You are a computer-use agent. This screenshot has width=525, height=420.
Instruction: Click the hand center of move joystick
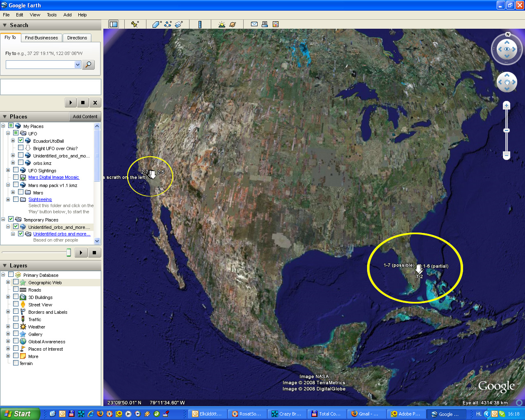(x=507, y=82)
